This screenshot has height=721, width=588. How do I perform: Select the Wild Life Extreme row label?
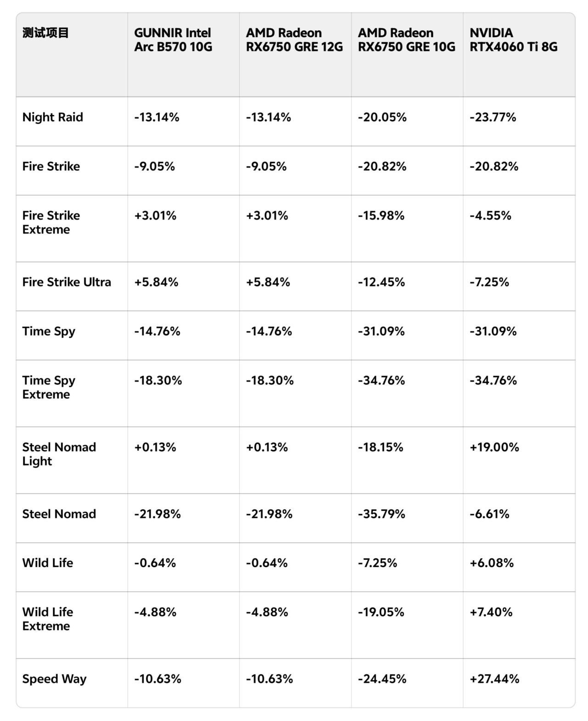coord(47,619)
